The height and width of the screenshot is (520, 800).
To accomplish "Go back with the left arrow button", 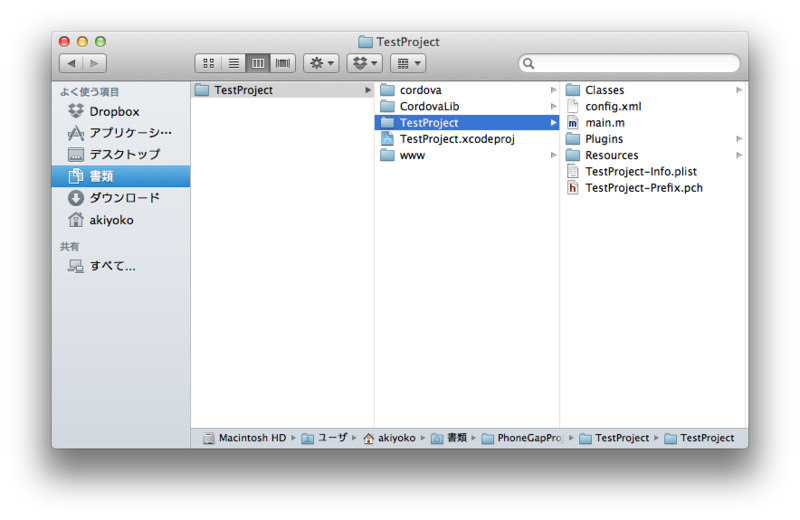I will tap(71, 63).
